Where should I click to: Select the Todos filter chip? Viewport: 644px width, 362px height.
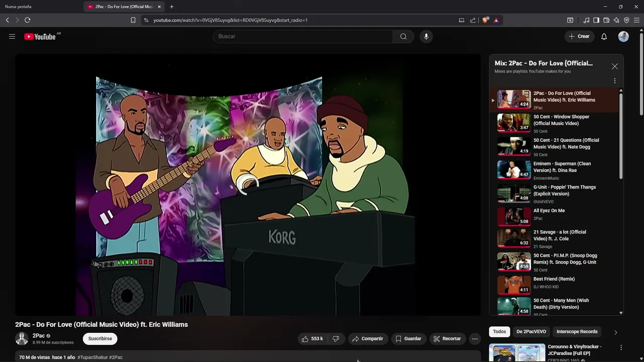tap(500, 332)
